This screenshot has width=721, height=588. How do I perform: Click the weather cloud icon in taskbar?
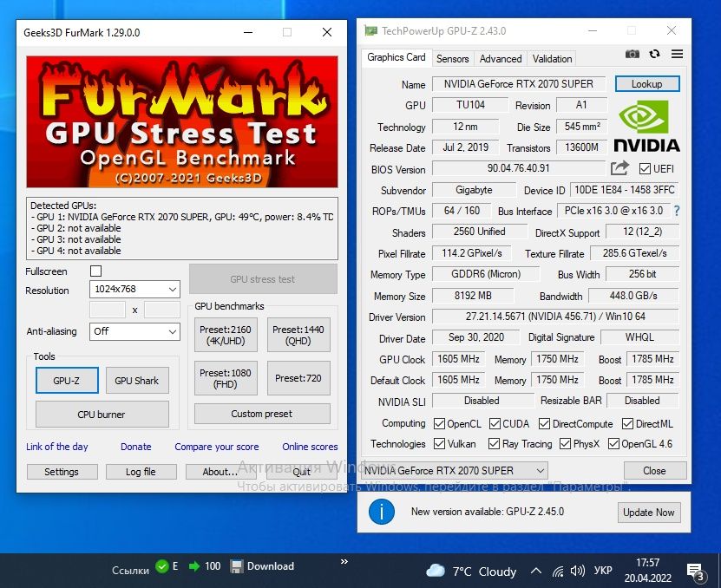[435, 571]
